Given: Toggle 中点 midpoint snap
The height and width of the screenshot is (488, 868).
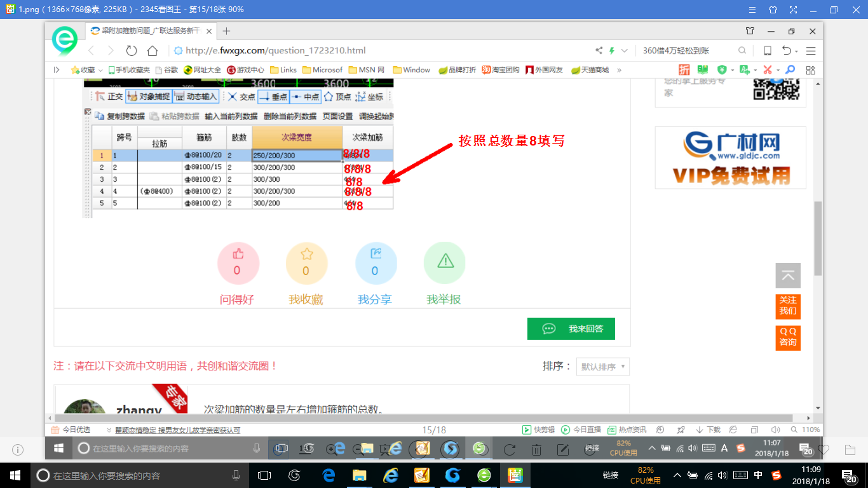Looking at the screenshot, I should click(306, 97).
